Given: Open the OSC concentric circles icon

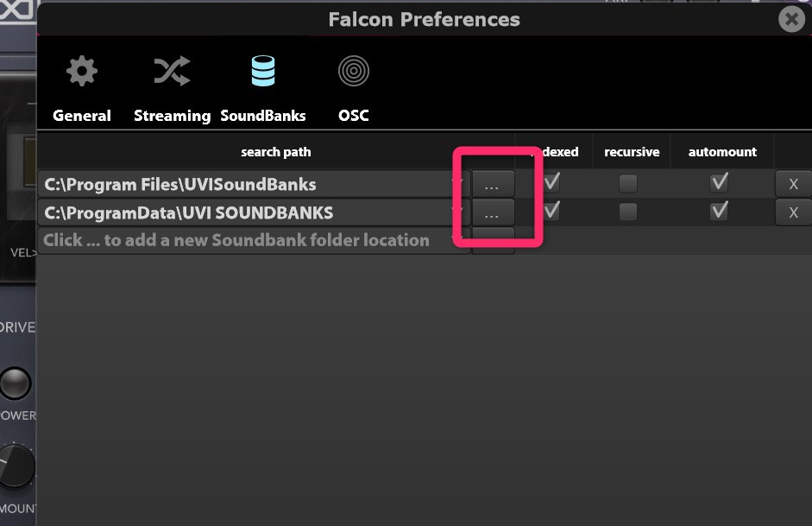Looking at the screenshot, I should tap(353, 72).
